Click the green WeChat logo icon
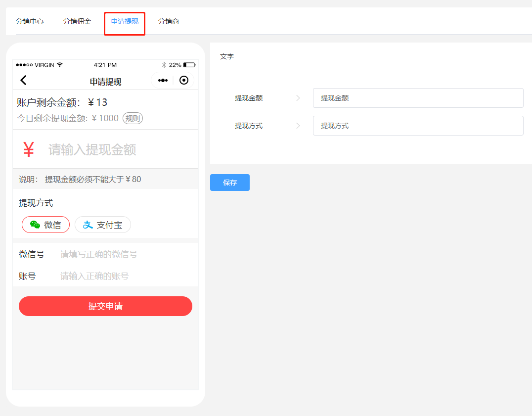The image size is (532, 416). point(35,225)
